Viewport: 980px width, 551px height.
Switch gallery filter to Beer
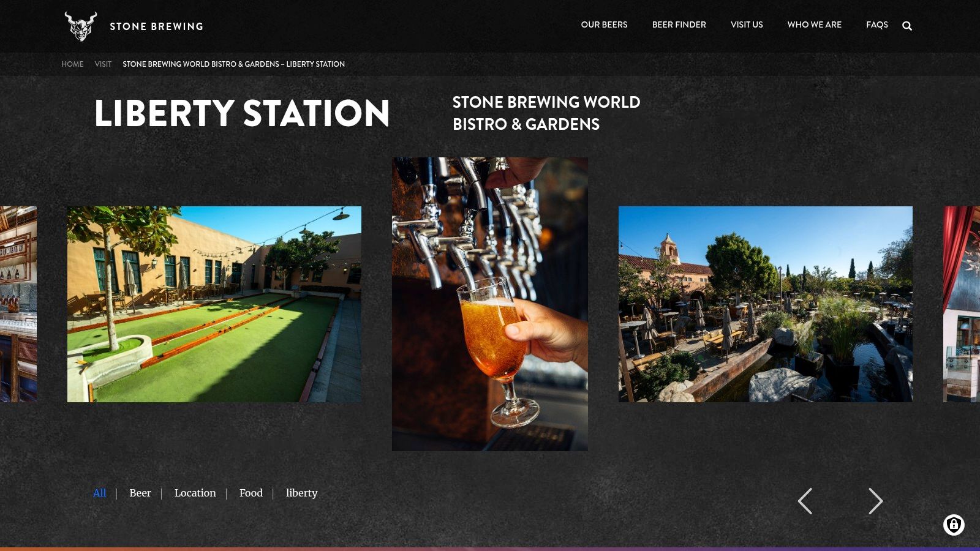tap(140, 493)
